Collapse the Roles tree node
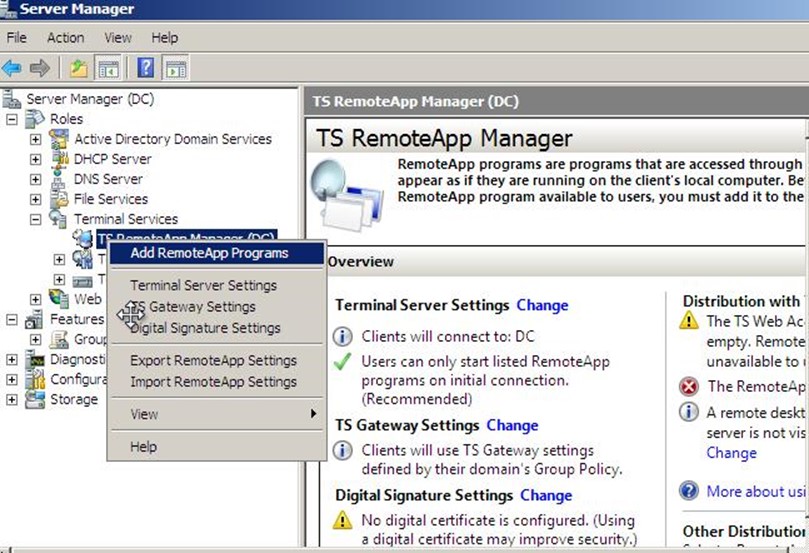Screen dimensions: 809x553 [x=13, y=119]
